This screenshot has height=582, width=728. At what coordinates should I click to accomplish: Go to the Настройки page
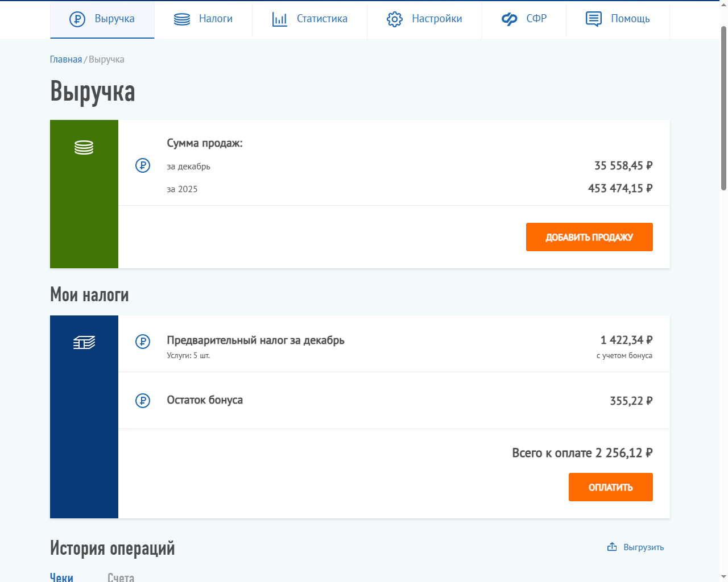(437, 19)
